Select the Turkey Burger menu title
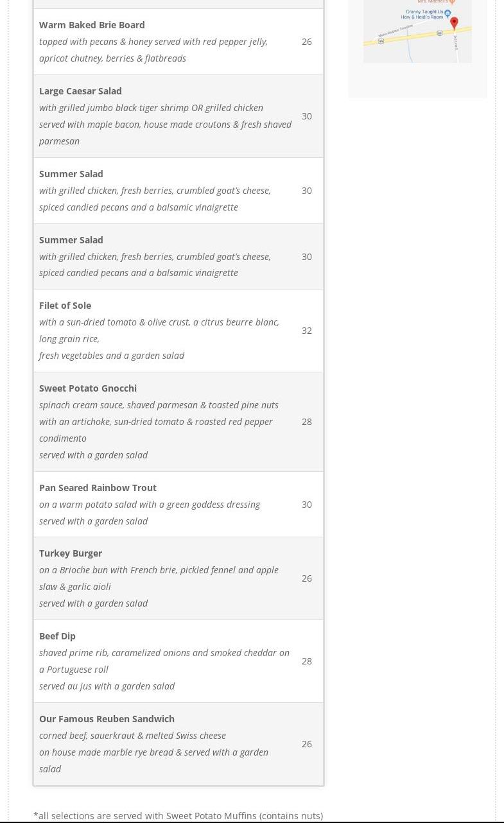The image size is (504, 823). pyautogui.click(x=71, y=553)
